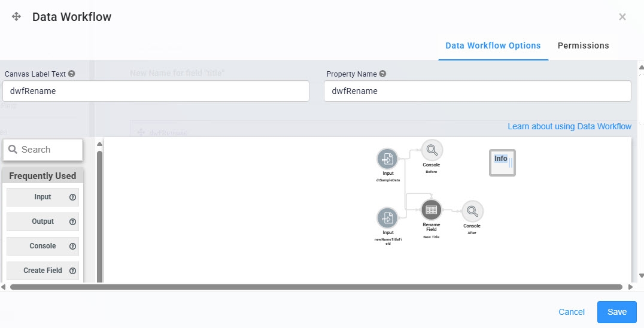Close the Data Workflow dialog

622,17
